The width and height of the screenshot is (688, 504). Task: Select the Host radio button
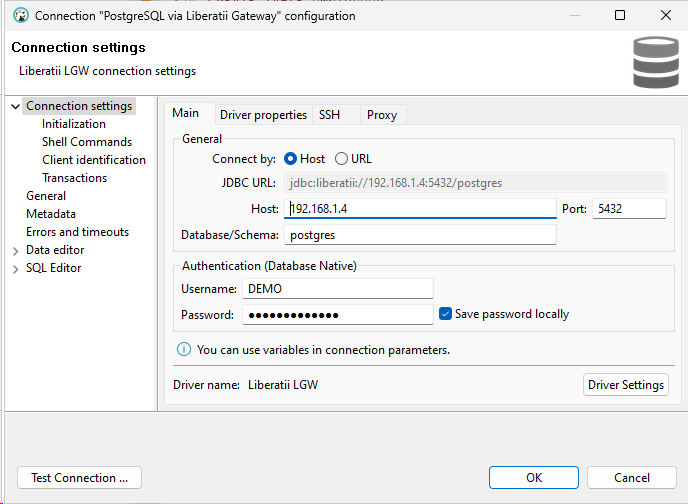tap(290, 159)
